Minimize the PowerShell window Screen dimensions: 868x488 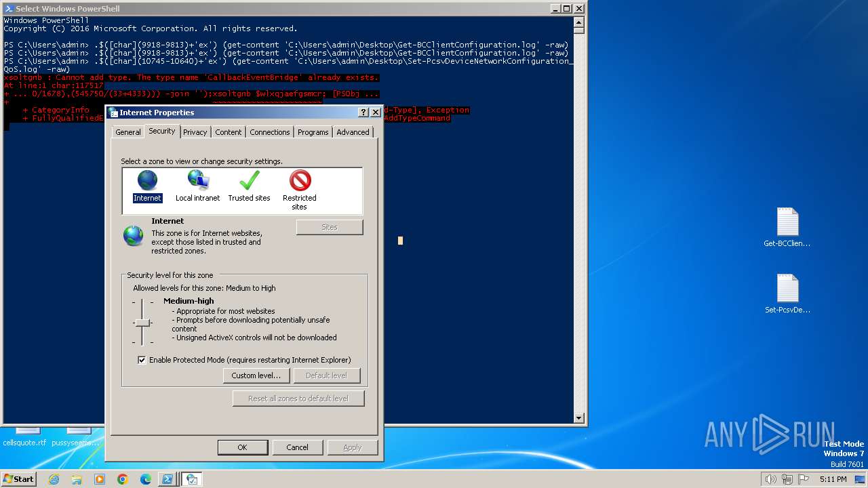click(x=555, y=9)
